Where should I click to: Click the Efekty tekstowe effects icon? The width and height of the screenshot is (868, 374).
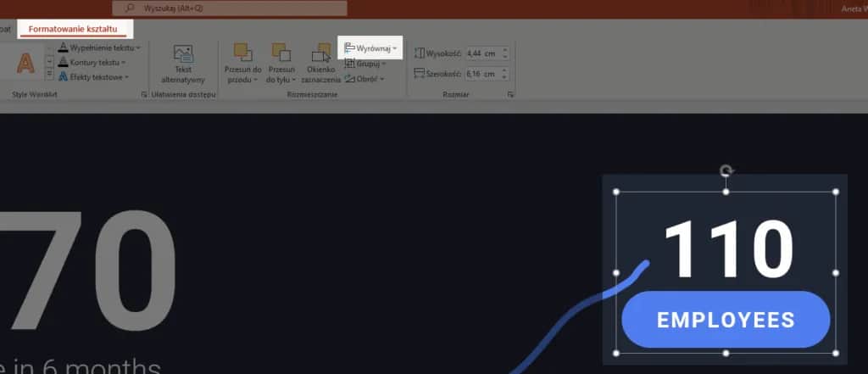click(63, 76)
